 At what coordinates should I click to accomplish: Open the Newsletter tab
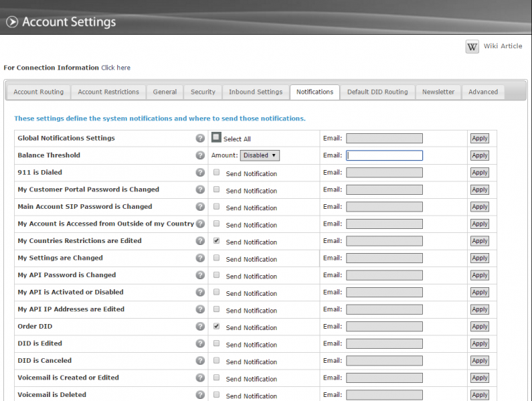[438, 92]
